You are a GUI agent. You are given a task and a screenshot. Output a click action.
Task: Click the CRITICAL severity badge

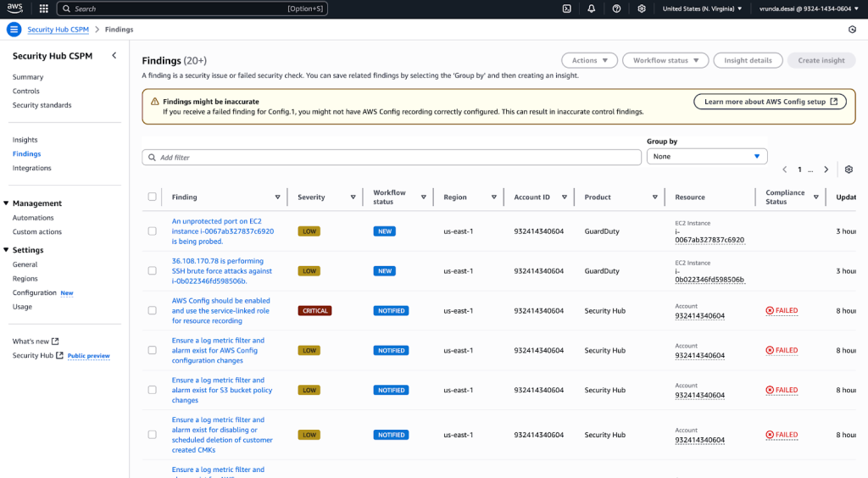point(314,311)
